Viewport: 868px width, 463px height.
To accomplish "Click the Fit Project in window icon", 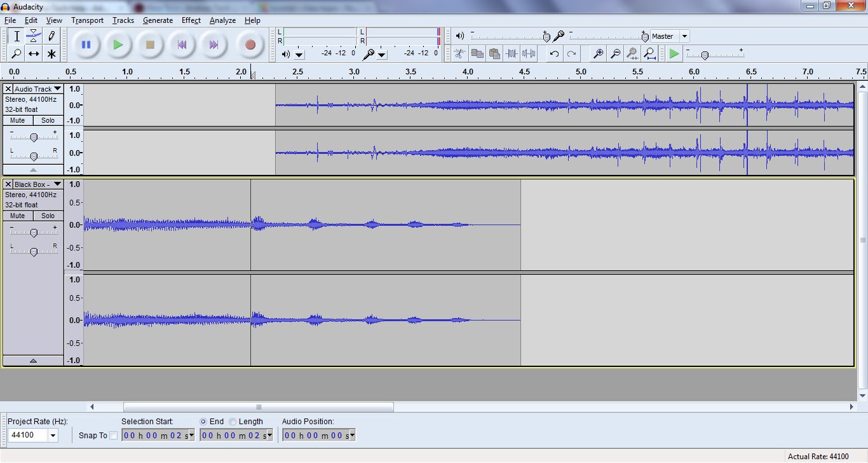I will (x=650, y=54).
